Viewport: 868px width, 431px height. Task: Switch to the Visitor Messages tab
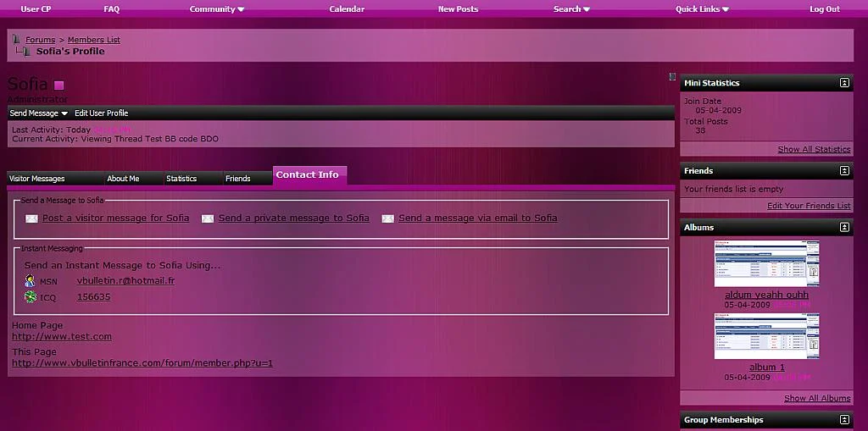[x=37, y=179]
